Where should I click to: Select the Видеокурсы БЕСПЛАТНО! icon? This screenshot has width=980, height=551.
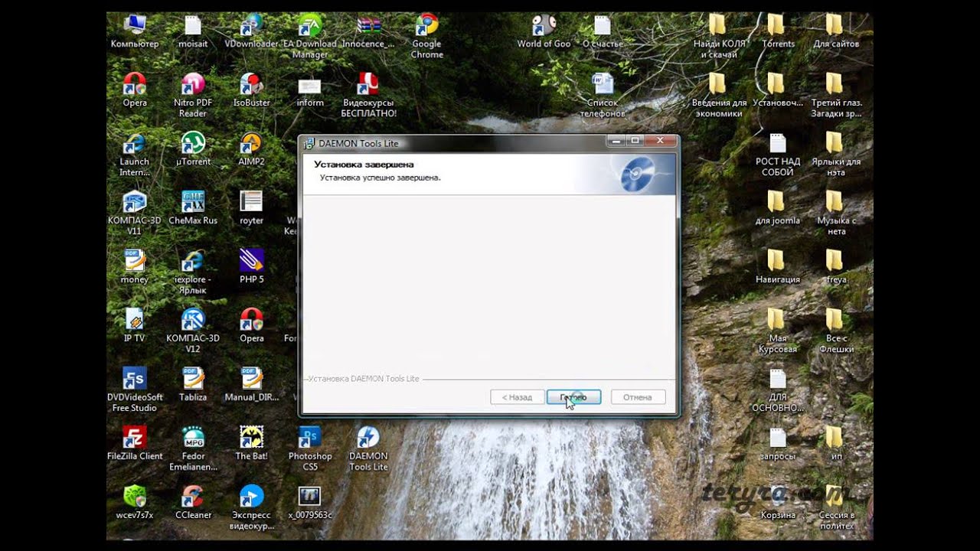[368, 95]
